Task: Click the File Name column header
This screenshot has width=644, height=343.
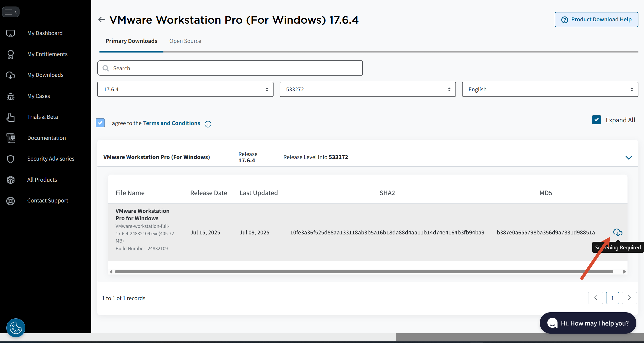Action: pos(130,193)
